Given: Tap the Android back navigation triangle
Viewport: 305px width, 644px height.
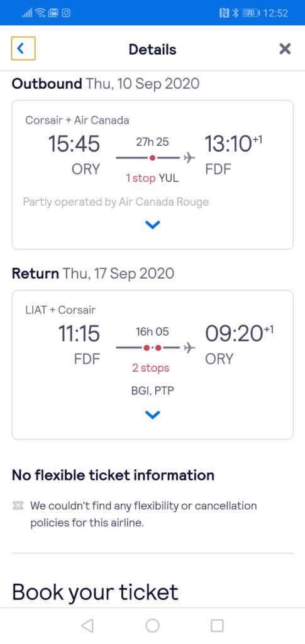Looking at the screenshot, I should (x=87, y=625).
